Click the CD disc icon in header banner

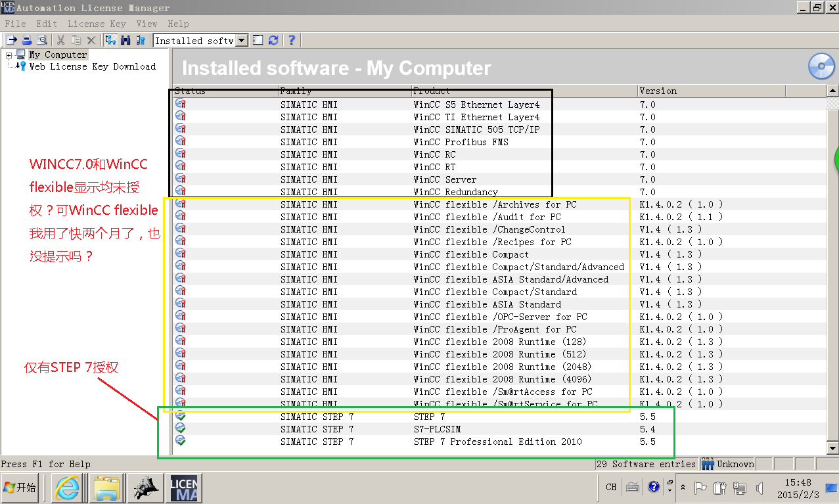pos(821,67)
